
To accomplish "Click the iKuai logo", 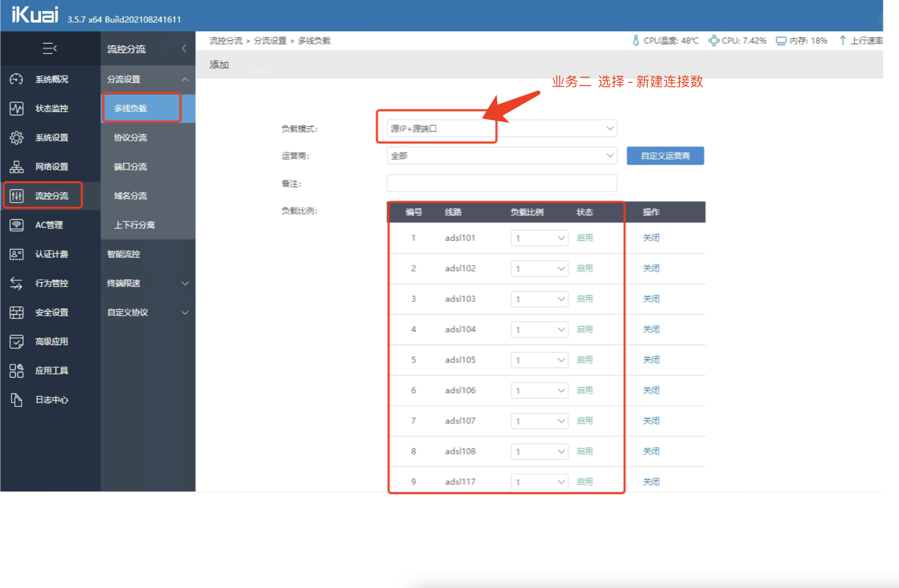I will (35, 14).
